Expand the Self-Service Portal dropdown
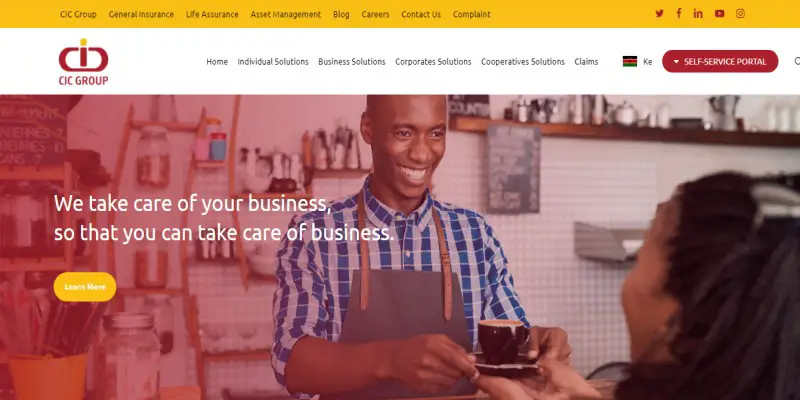Screen dimensions: 800x400 pyautogui.click(x=720, y=62)
